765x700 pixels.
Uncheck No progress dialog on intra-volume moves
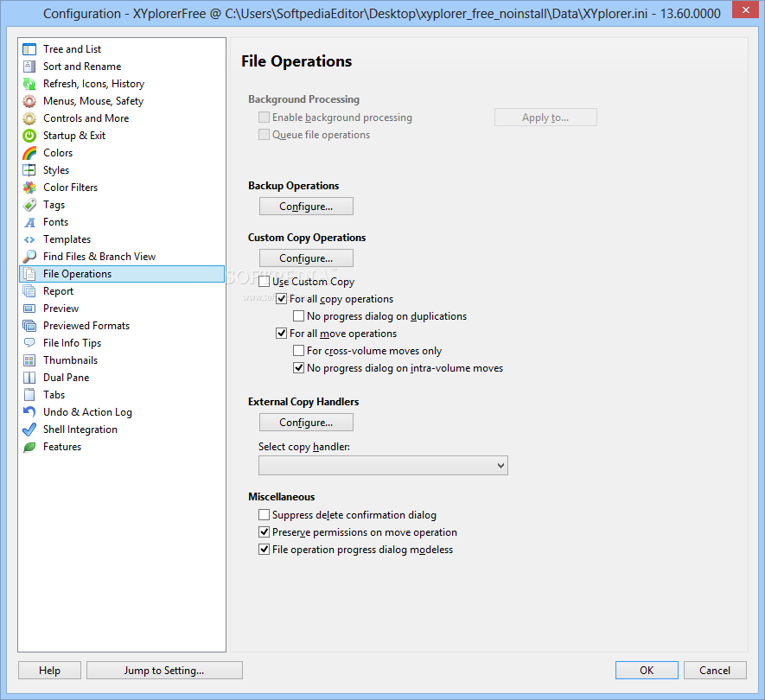pos(298,368)
